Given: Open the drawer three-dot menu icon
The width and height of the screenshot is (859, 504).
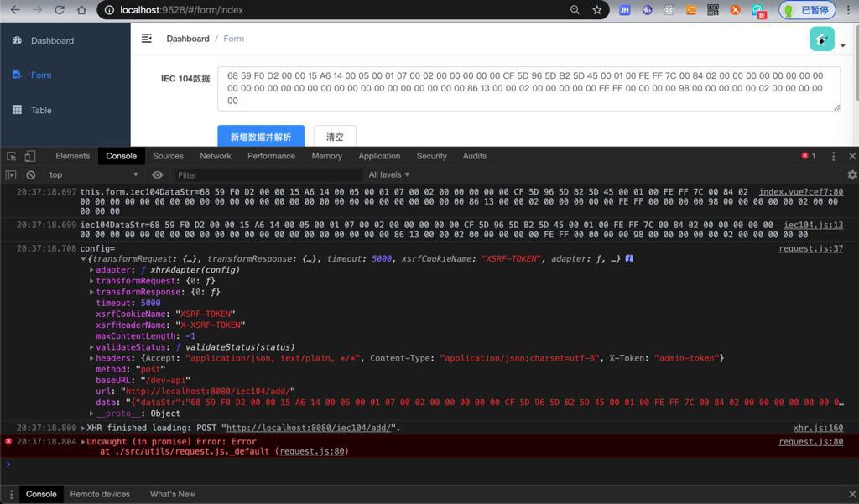Looking at the screenshot, I should pos(11,494).
